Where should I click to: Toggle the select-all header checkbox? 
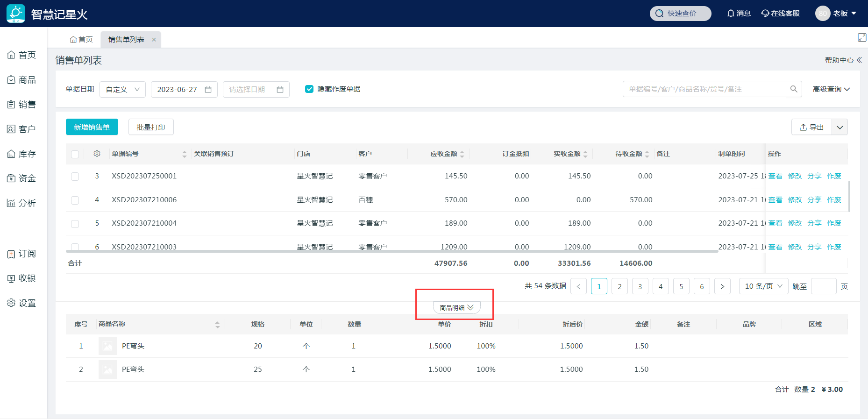point(75,154)
